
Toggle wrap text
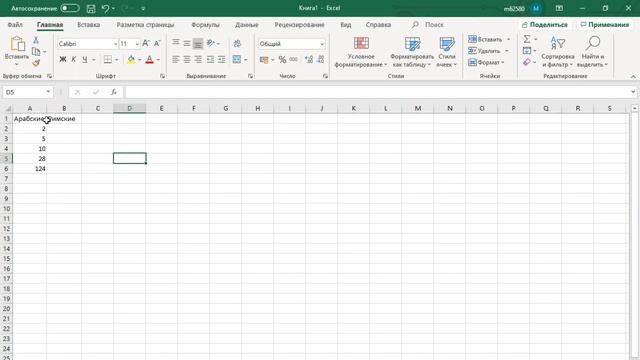coord(237,43)
